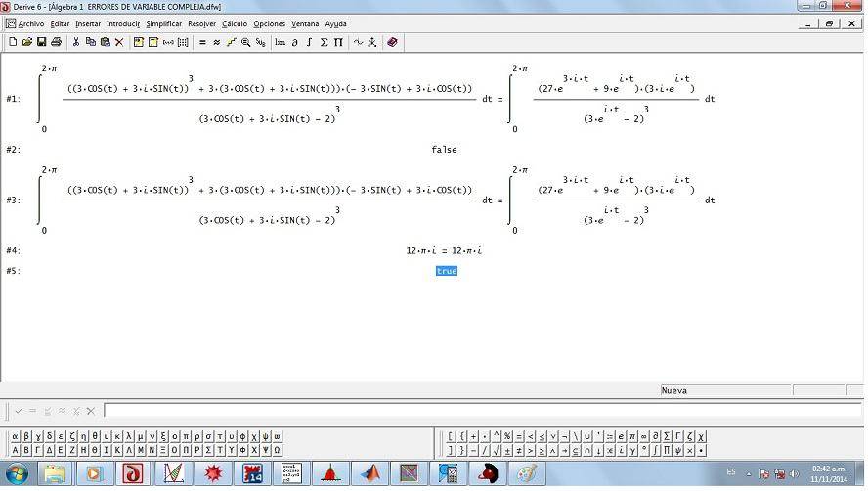Screen dimensions: 868x491
Task: Click the Print toolbar icon
Action: pyautogui.click(x=57, y=42)
